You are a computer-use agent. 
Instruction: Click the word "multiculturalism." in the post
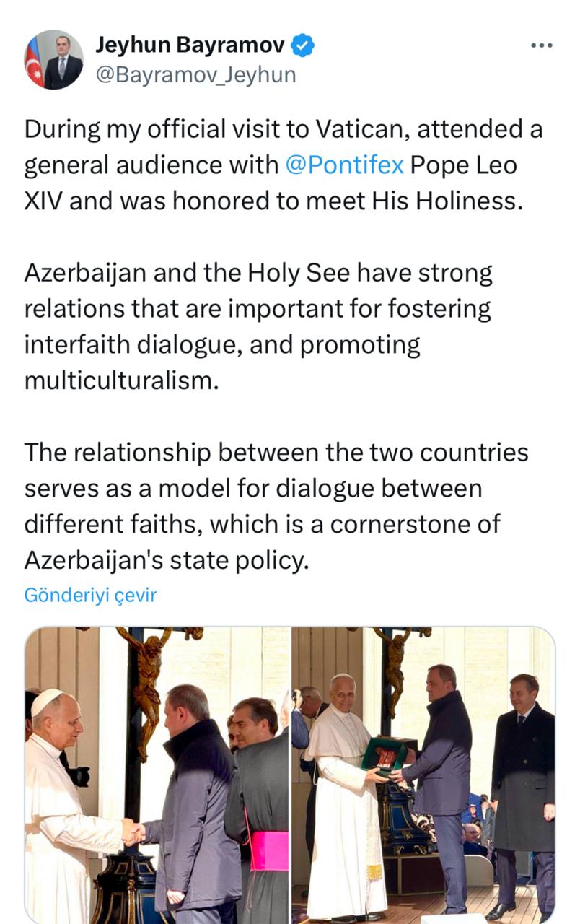click(x=120, y=380)
